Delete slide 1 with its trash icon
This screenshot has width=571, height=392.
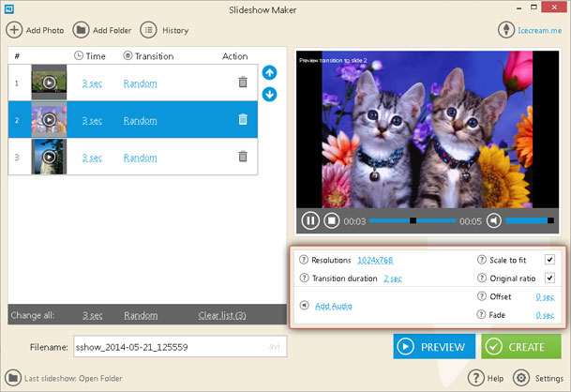[243, 83]
